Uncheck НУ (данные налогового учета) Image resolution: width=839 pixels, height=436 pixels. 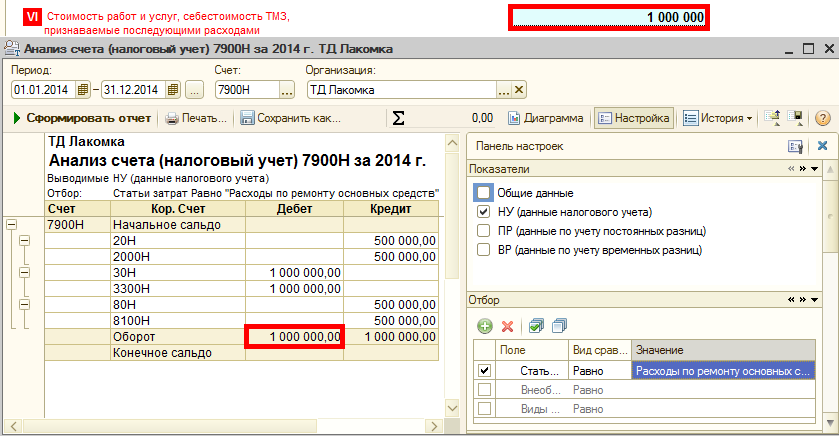[x=484, y=212]
